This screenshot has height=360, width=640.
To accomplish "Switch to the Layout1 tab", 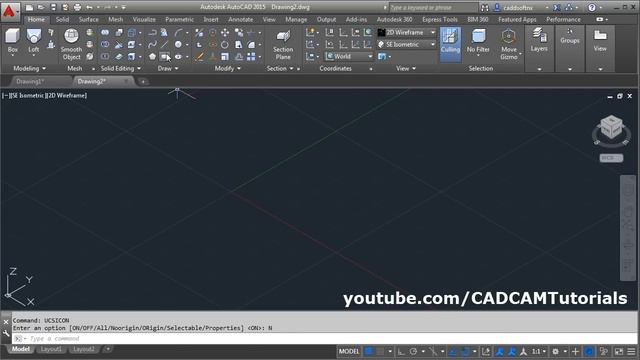I will click(51, 349).
